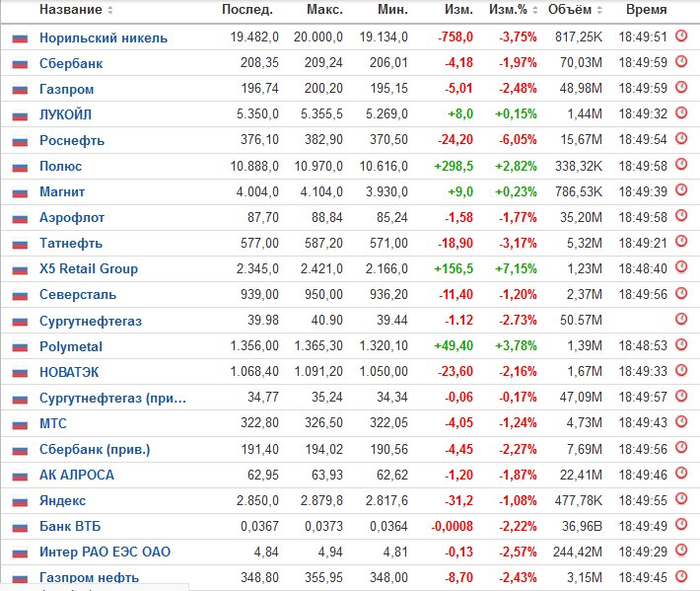700x591 pixels.
Task: Select change percent +7,15%
Action: click(516, 269)
